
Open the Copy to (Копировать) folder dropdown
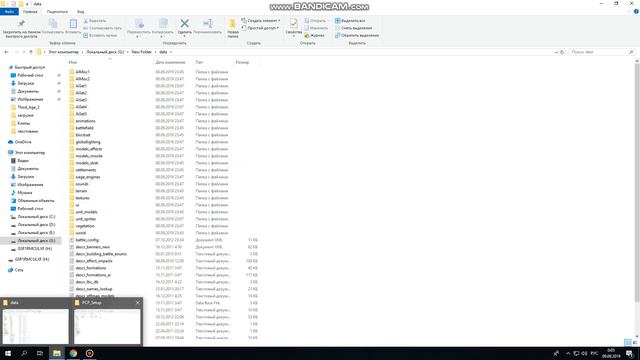pos(162,28)
